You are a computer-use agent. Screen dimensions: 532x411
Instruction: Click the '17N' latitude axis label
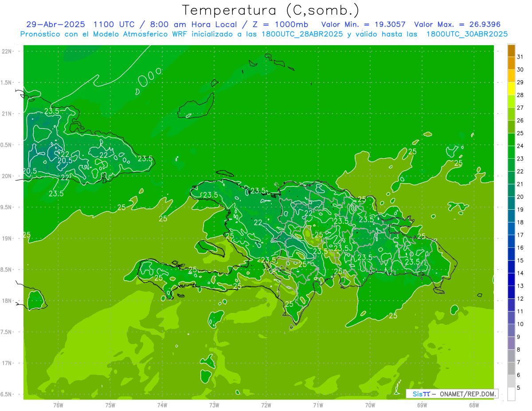click(x=8, y=363)
